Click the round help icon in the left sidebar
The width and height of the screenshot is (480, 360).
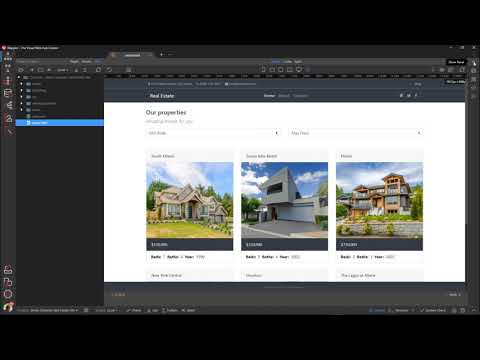coord(8,294)
